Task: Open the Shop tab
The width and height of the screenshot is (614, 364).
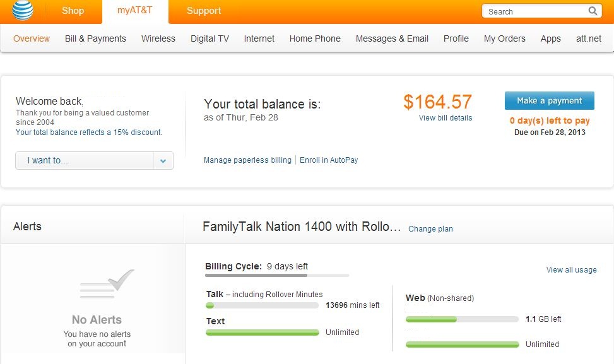Action: [x=73, y=11]
